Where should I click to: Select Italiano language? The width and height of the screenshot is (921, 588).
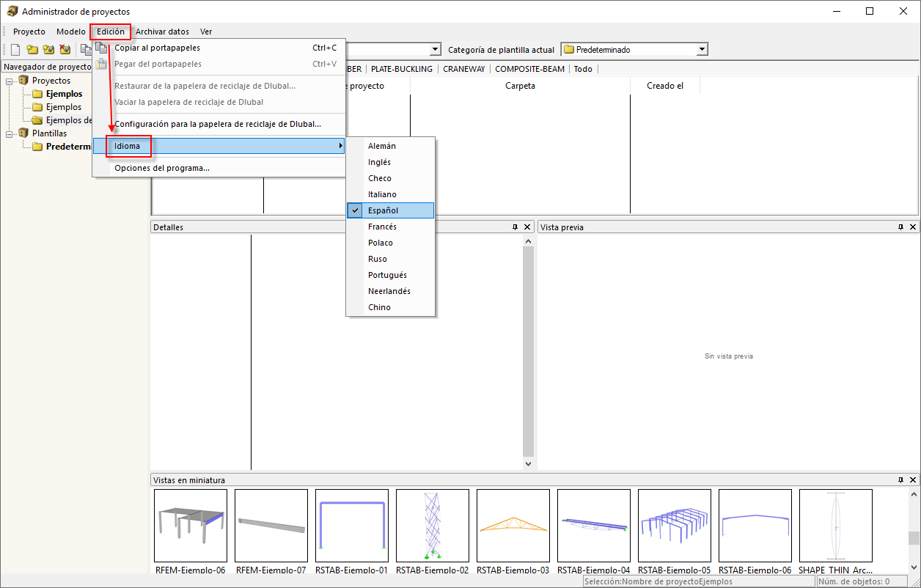(x=391, y=194)
